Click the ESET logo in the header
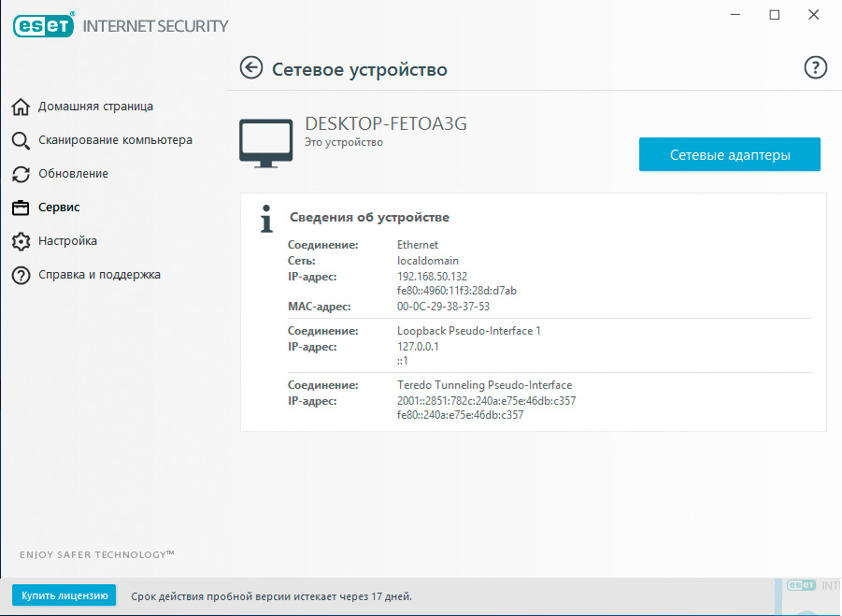Screen dimensions: 842x616 [x=44, y=24]
